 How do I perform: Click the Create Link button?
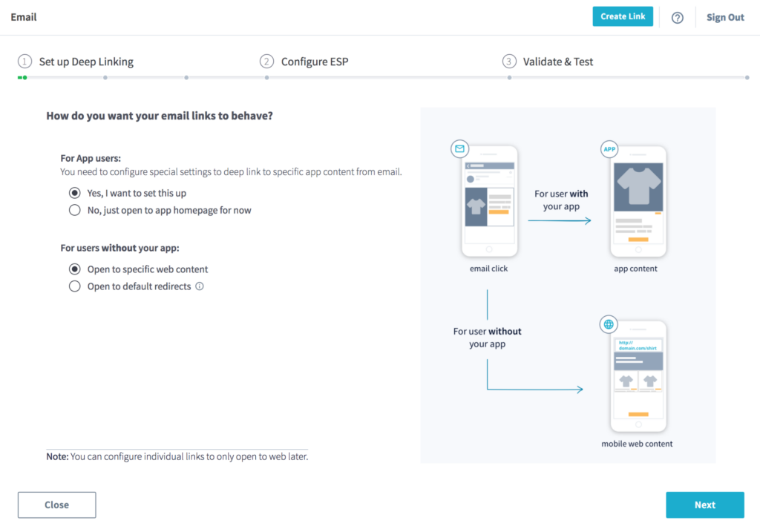(x=623, y=16)
